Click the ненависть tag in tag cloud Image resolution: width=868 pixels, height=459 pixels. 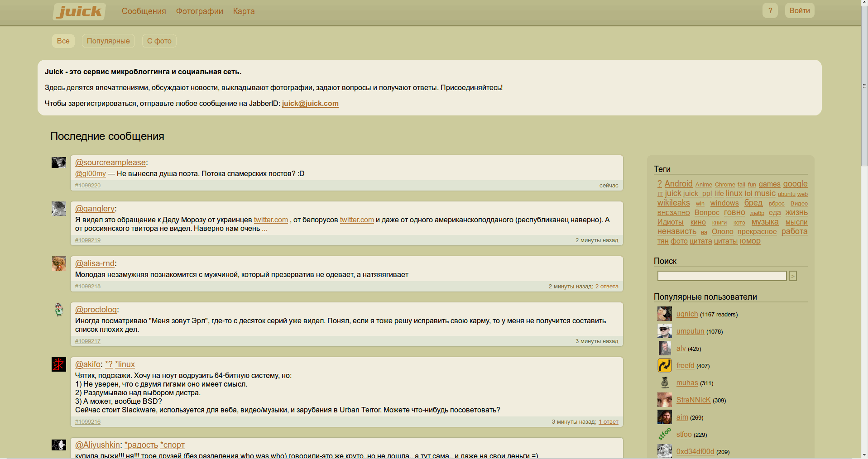(x=677, y=231)
